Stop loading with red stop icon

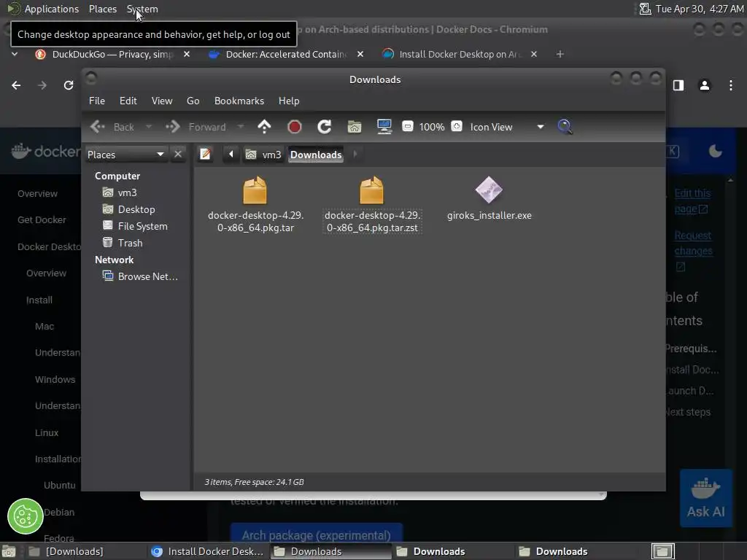[x=295, y=127]
